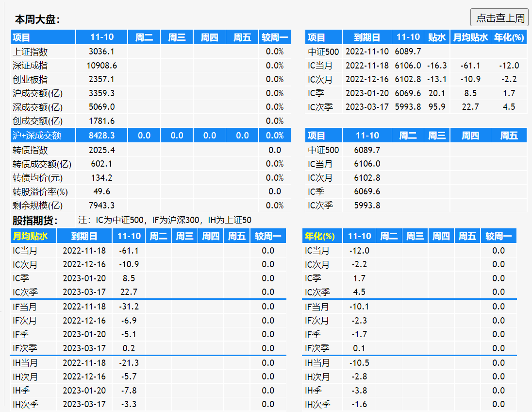Click the 上证指数 value 3036.1
This screenshot has width=532, height=412.
(x=101, y=51)
